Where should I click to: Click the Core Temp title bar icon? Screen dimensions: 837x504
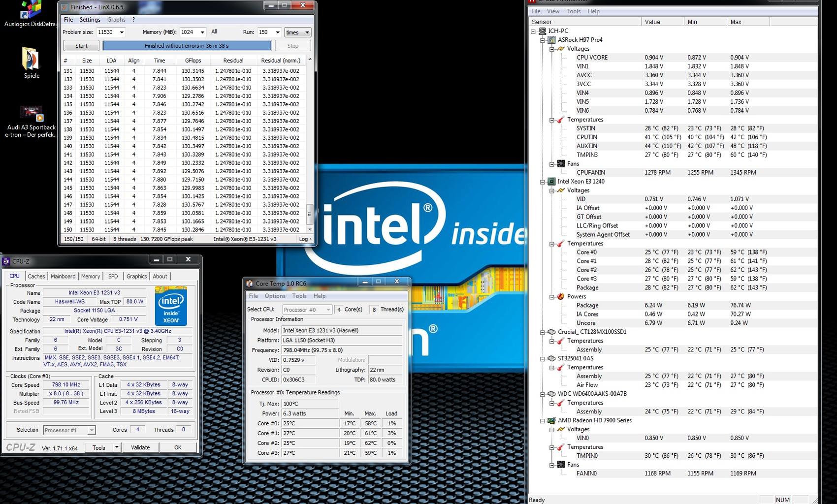point(250,283)
